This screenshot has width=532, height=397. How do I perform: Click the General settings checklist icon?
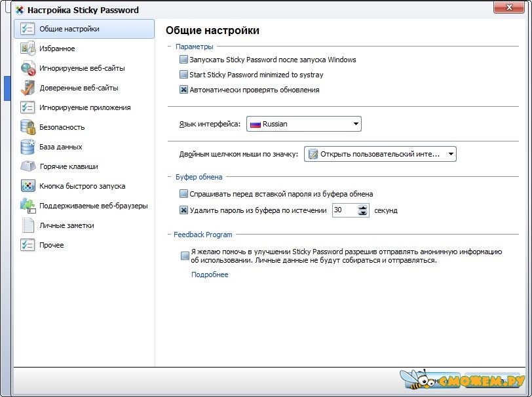tap(27, 29)
